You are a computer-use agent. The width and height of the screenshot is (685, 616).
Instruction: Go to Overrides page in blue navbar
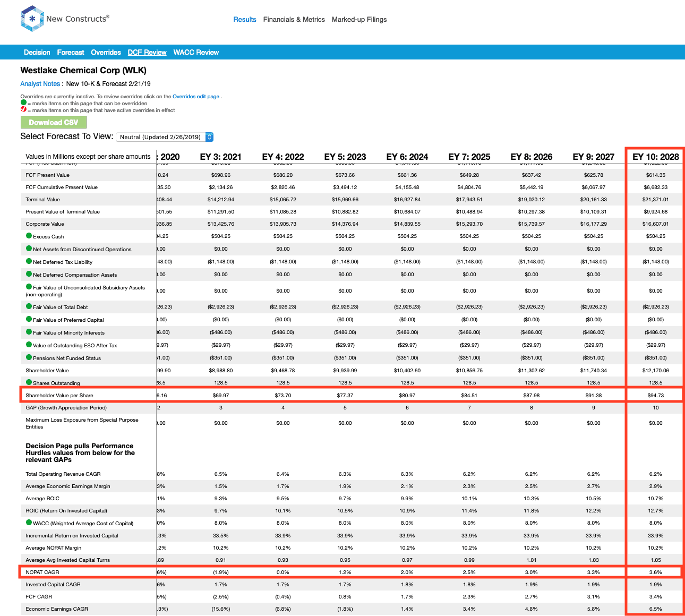click(x=106, y=53)
